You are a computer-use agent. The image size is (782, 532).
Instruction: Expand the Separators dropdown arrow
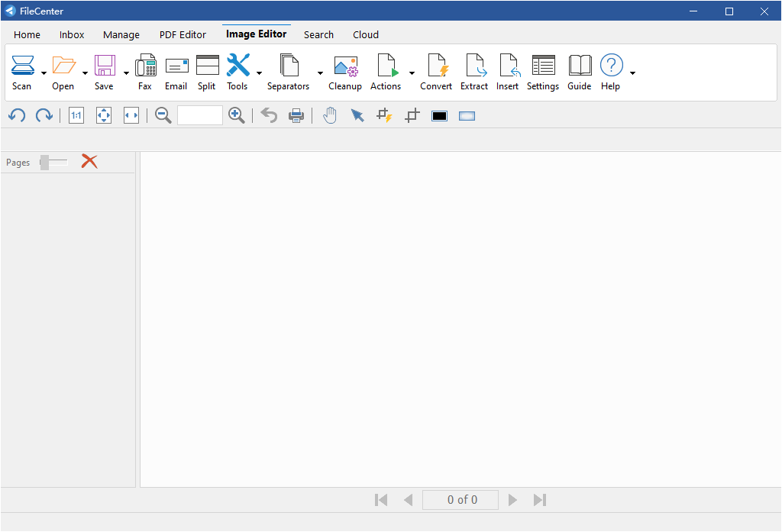pyautogui.click(x=320, y=73)
